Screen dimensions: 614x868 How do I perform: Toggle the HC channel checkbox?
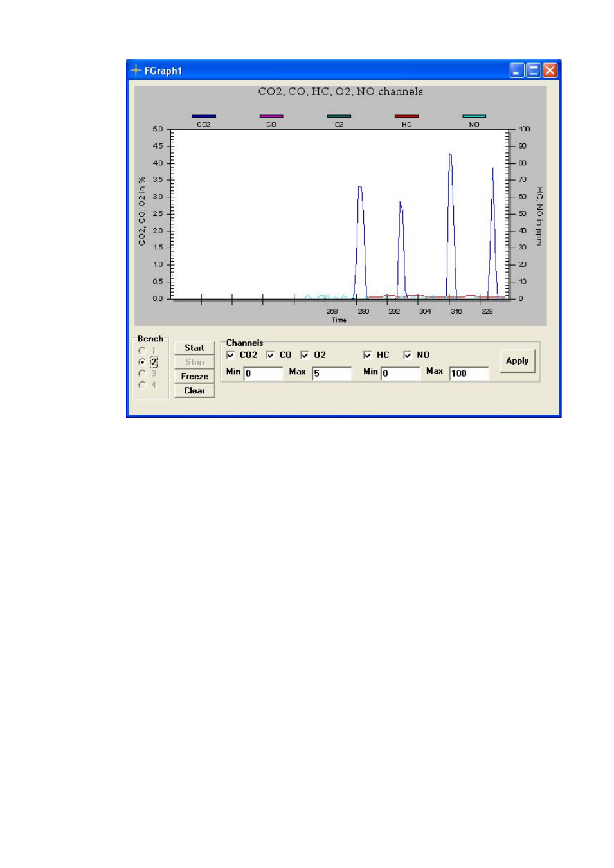[x=367, y=355]
